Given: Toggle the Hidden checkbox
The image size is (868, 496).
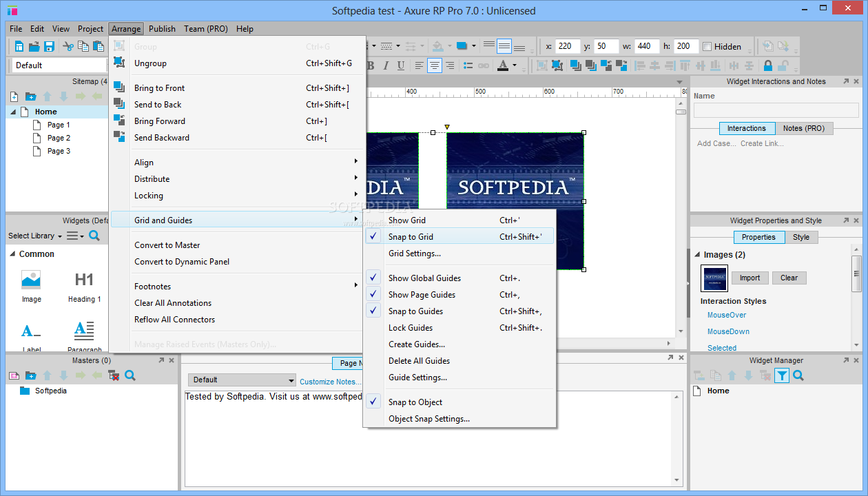Looking at the screenshot, I should click(x=707, y=47).
